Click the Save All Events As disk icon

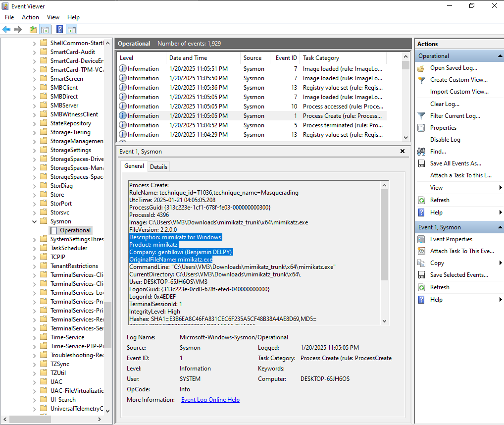coord(421,163)
